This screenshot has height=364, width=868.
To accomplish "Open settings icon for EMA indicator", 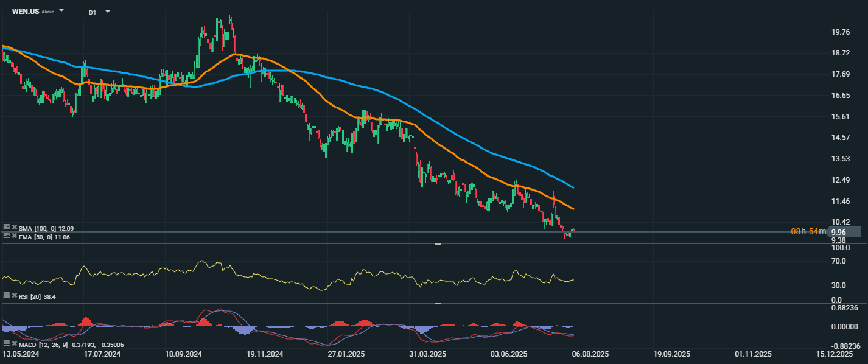I will tap(6, 236).
